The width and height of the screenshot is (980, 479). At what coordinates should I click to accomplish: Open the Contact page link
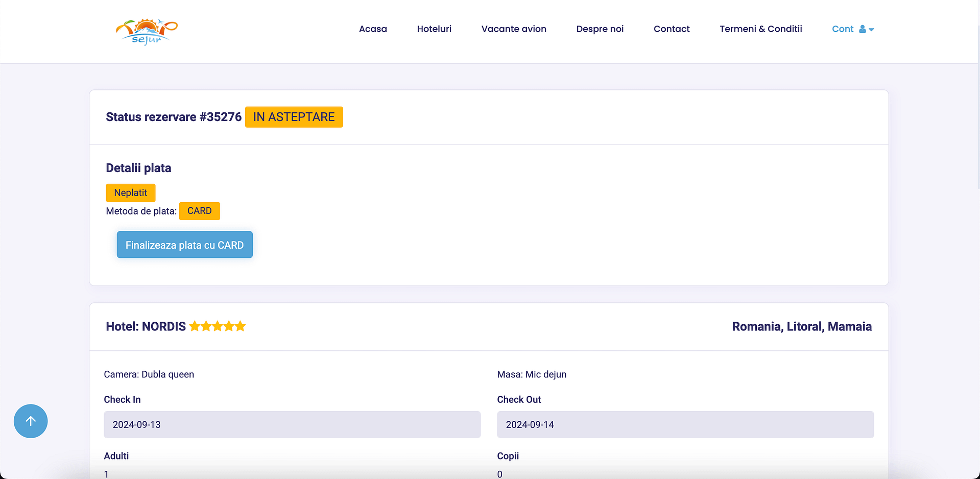tap(672, 29)
